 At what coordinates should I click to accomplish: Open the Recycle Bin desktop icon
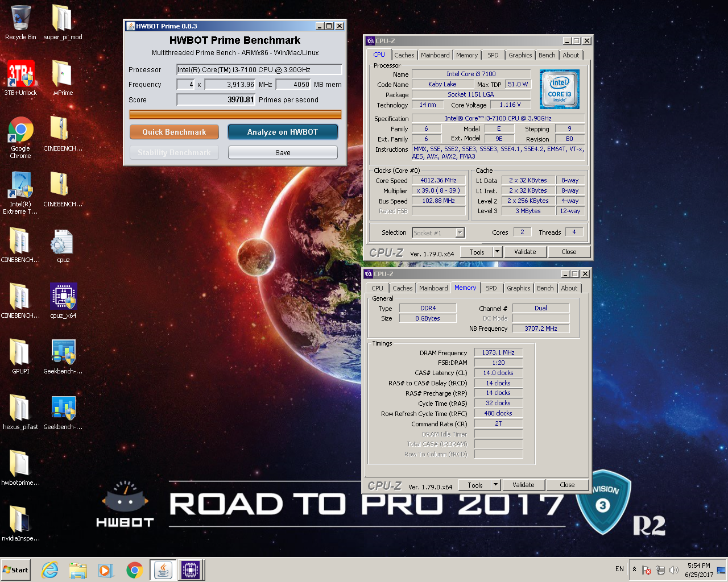(x=20, y=23)
